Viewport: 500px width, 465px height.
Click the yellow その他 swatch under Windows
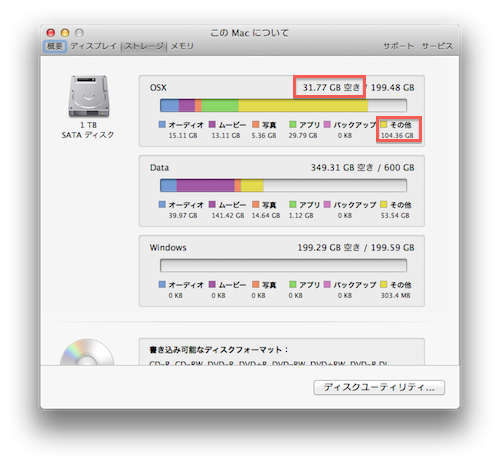[x=384, y=284]
